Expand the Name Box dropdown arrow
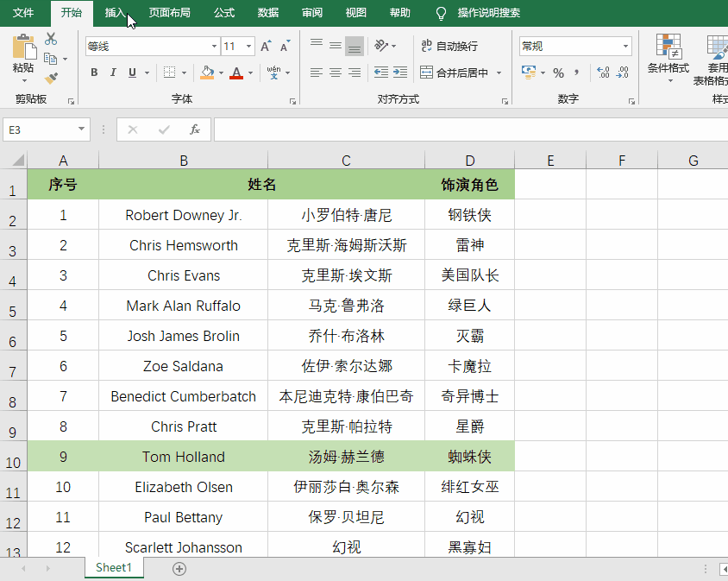 [81, 129]
